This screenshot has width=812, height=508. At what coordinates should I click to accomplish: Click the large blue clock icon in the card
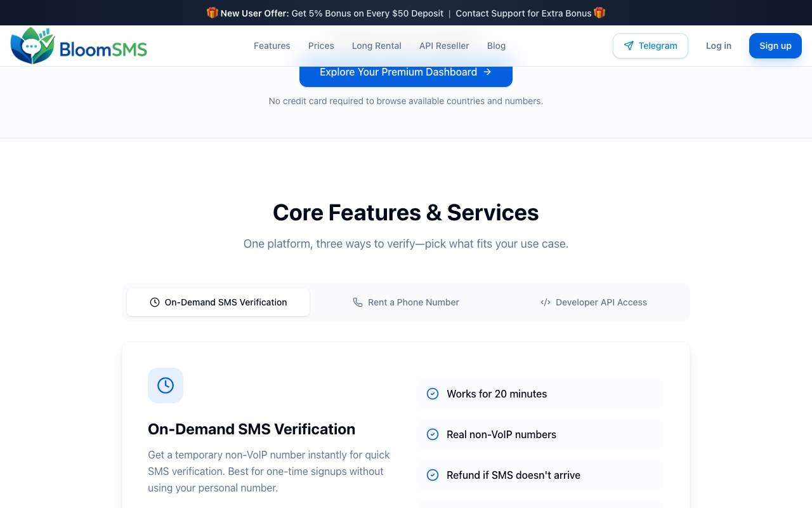166,385
